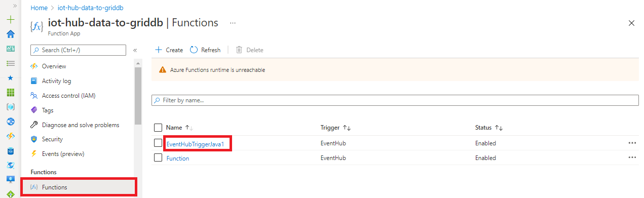Open Diagnose and solve problems
The image size is (644, 198).
[81, 125]
